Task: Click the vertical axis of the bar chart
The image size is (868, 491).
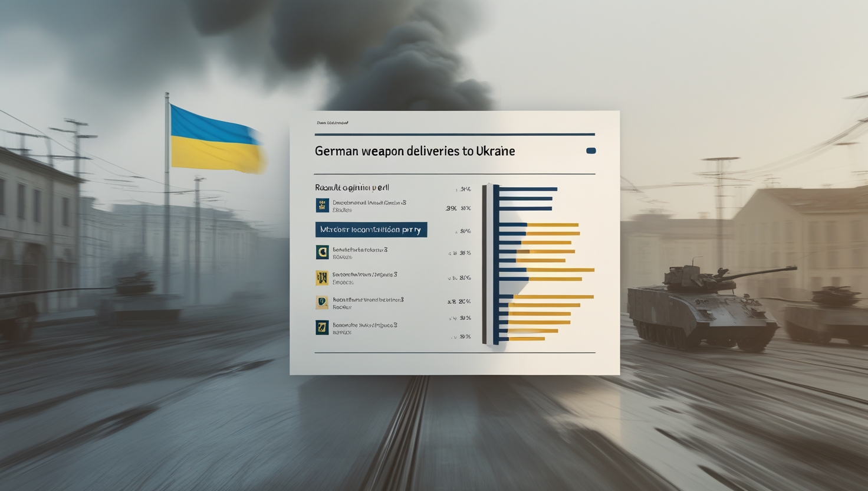Action: coord(485,264)
